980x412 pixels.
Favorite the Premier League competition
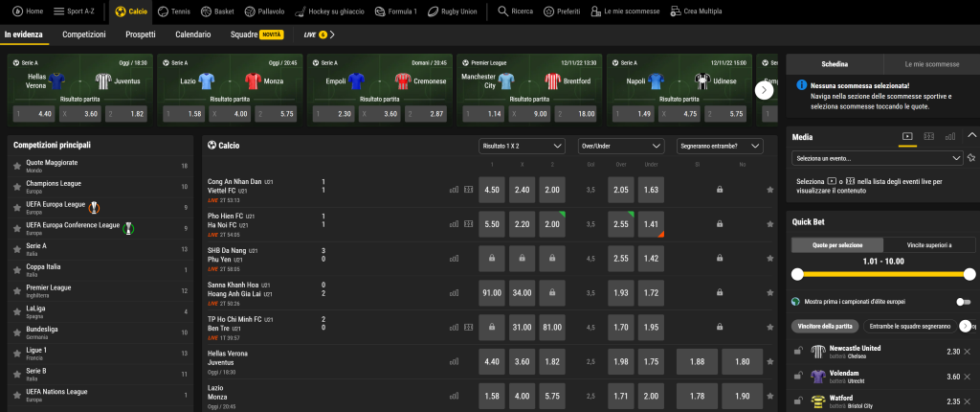pos(17,290)
